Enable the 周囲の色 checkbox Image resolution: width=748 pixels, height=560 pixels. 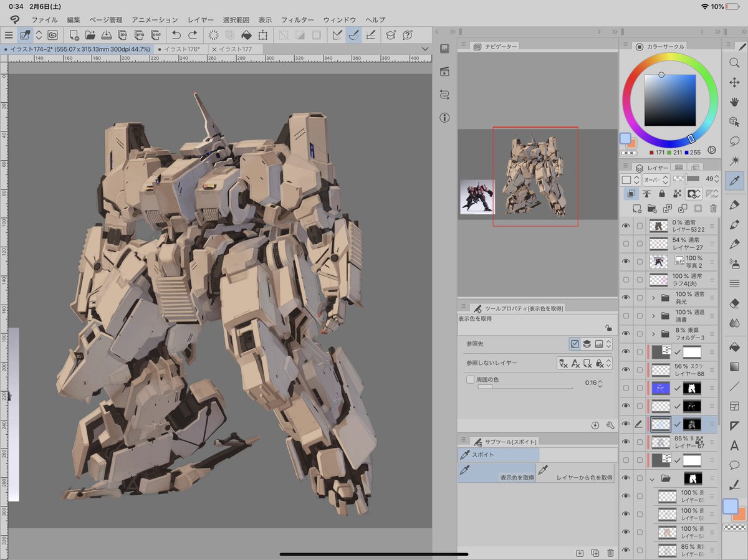470,379
